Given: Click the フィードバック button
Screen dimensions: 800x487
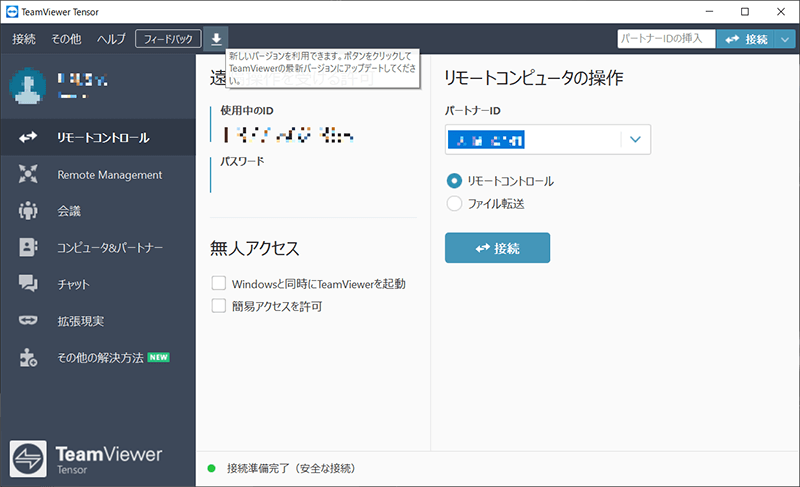Looking at the screenshot, I should pos(168,39).
